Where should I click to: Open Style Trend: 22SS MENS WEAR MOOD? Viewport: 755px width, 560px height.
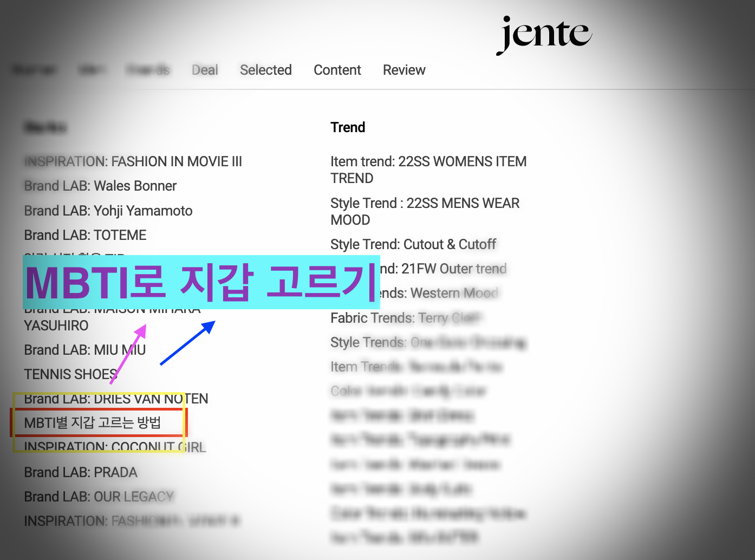pyautogui.click(x=425, y=211)
